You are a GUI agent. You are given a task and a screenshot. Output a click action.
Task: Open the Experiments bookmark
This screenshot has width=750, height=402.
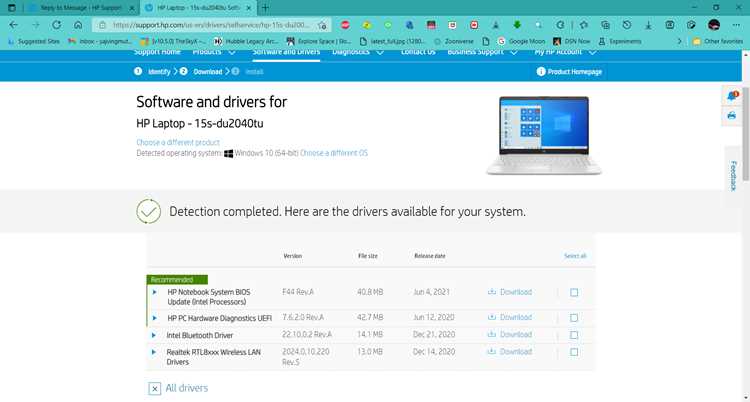click(x=620, y=42)
